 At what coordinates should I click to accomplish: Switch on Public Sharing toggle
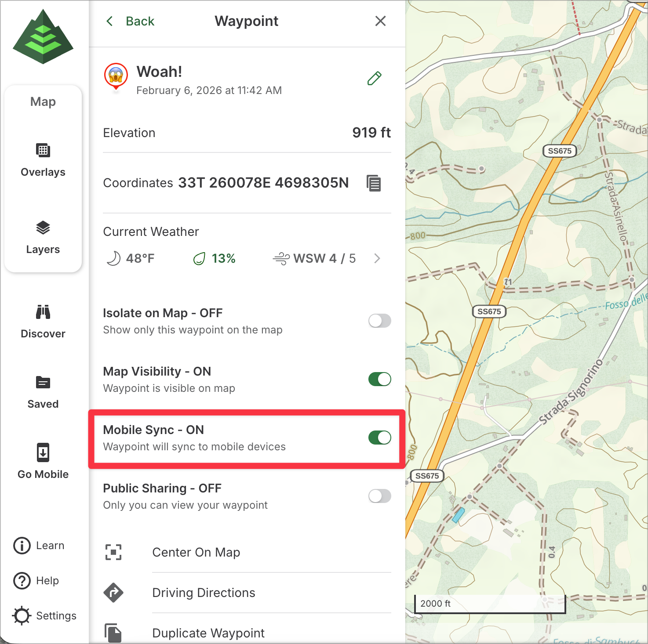click(379, 496)
